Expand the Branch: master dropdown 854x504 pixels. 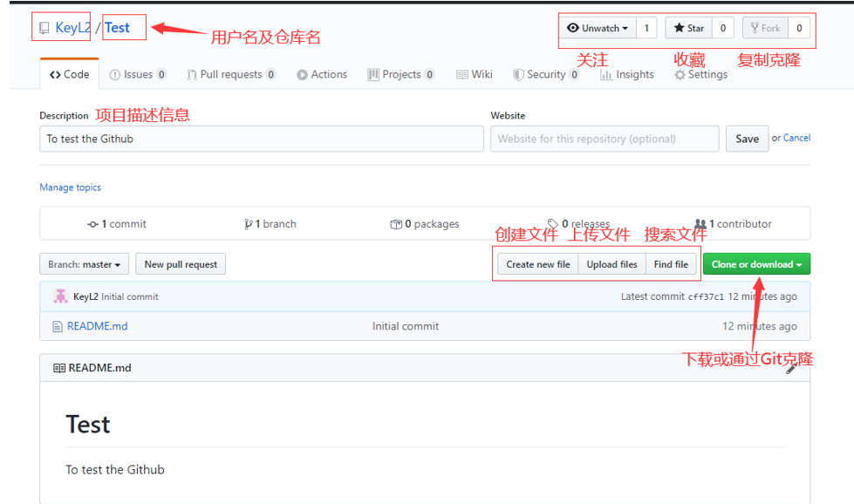coord(85,264)
